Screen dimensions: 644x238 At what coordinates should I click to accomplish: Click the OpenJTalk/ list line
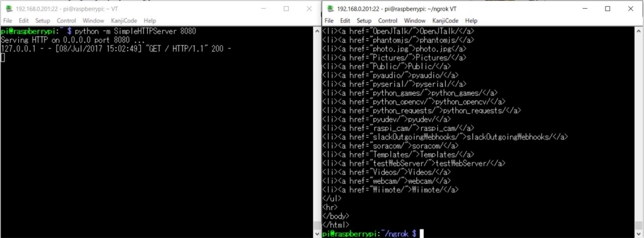(x=398, y=31)
